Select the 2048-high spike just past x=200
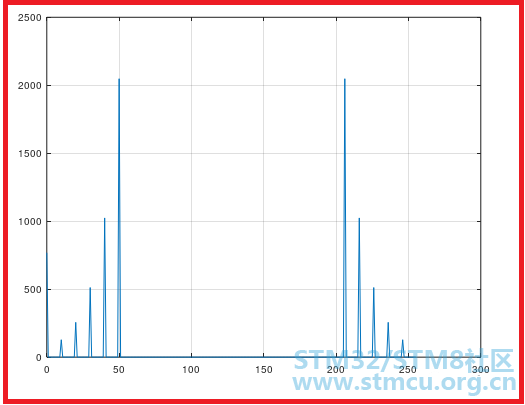The height and width of the screenshot is (405, 525). (x=345, y=218)
